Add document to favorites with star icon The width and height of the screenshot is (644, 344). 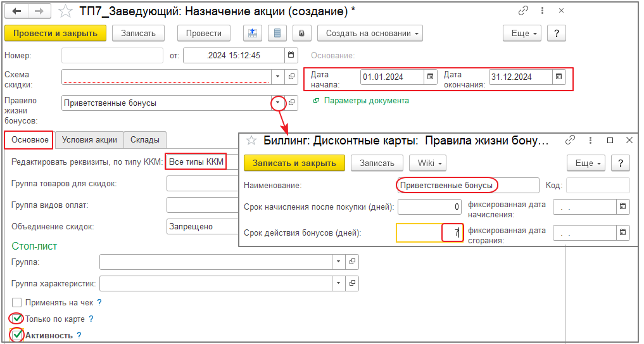(x=65, y=11)
